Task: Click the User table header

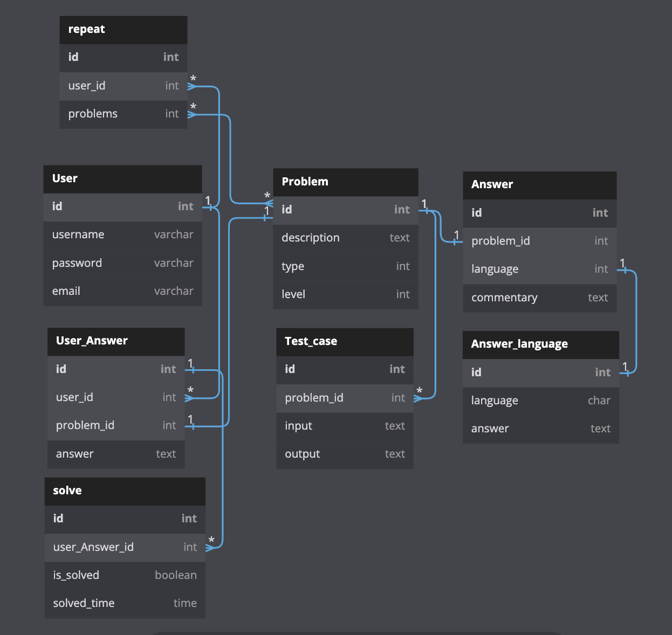Action: [122, 179]
